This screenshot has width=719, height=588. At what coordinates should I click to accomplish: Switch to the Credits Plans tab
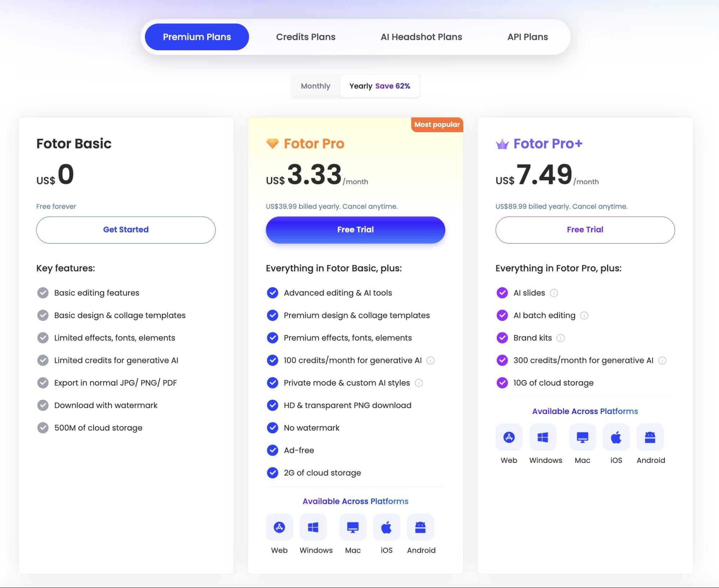point(305,37)
